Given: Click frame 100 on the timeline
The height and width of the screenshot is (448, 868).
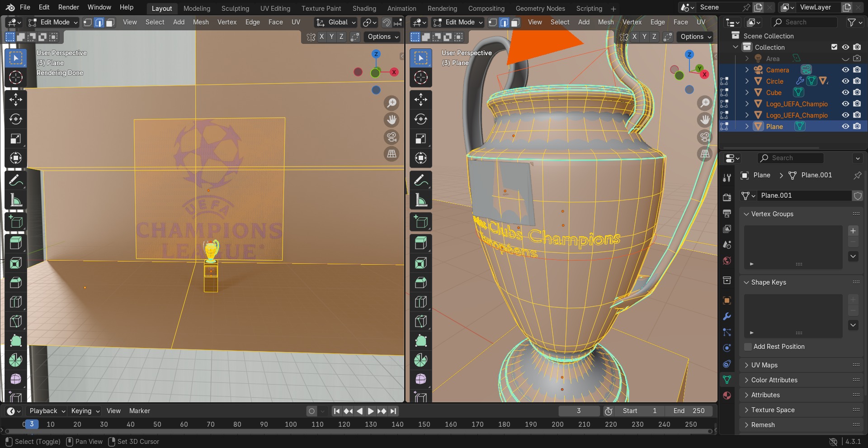Looking at the screenshot, I should (x=291, y=424).
